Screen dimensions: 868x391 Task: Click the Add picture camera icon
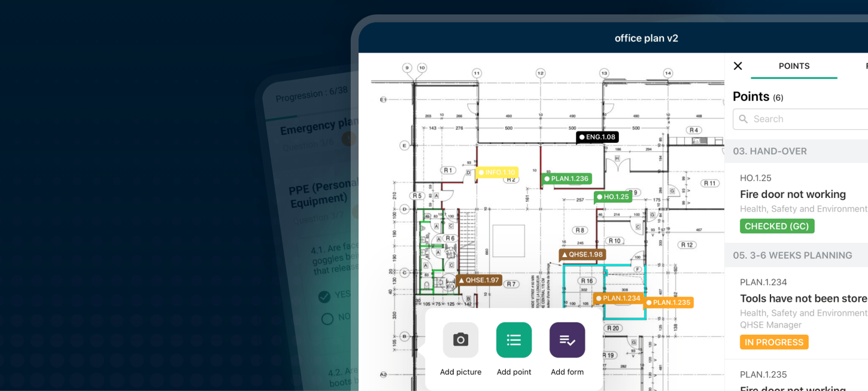(x=460, y=340)
